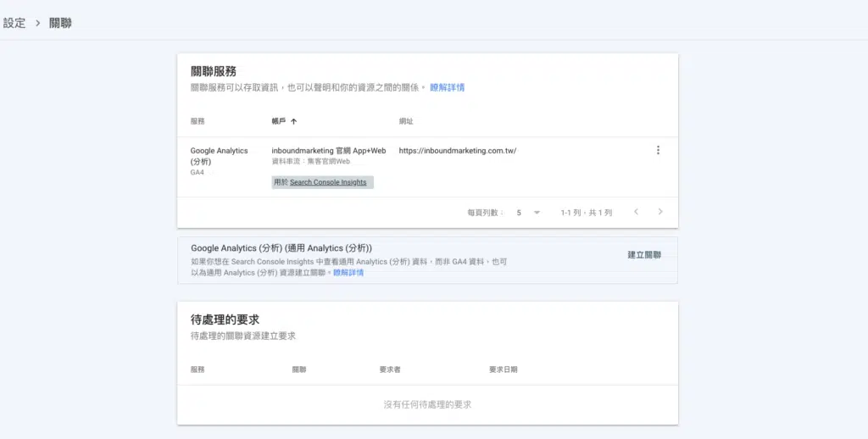Click the 服務 column header in pending requests
Image resolution: width=868 pixels, height=439 pixels.
pos(198,370)
